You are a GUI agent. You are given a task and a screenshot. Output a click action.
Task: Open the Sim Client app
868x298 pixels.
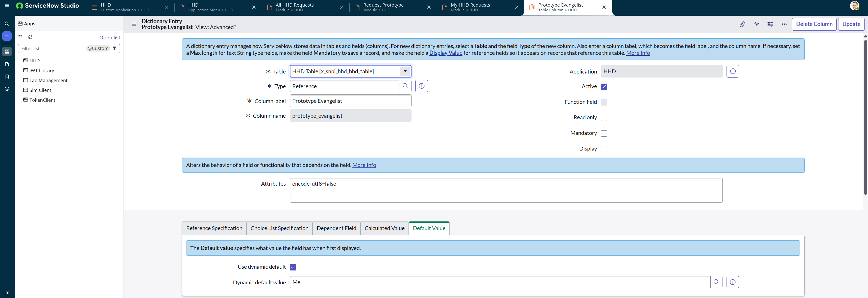point(40,90)
